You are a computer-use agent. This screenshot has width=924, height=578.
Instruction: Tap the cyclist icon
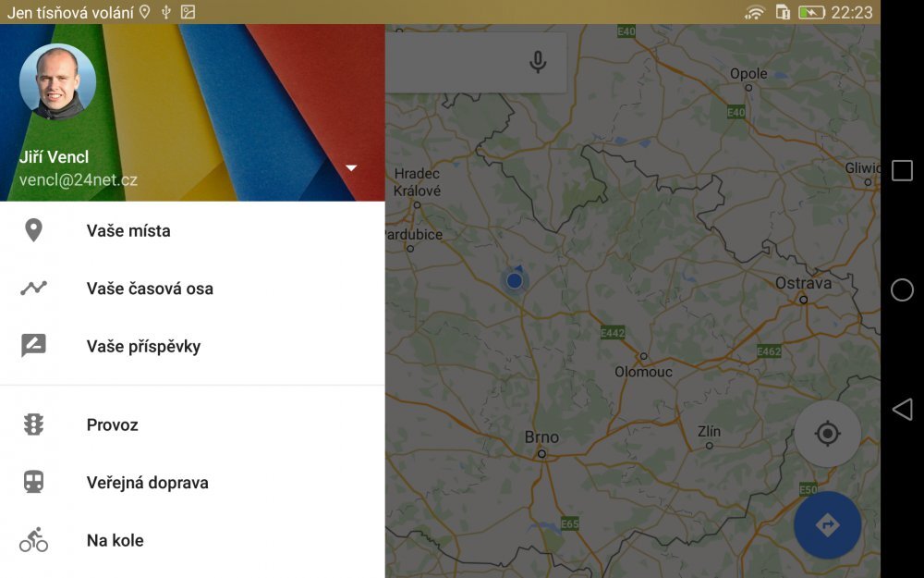tap(33, 540)
